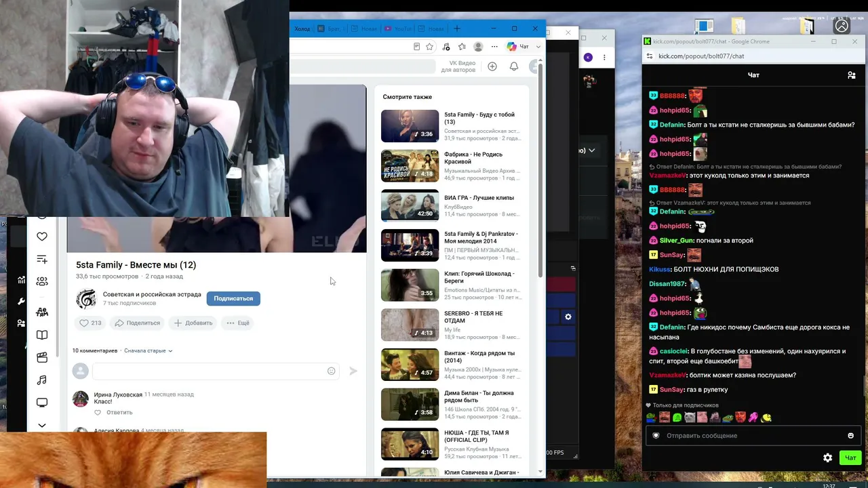
Task: Open 'ВИА ГРА - Лучшие клипы' thumbnail
Action: (410, 205)
